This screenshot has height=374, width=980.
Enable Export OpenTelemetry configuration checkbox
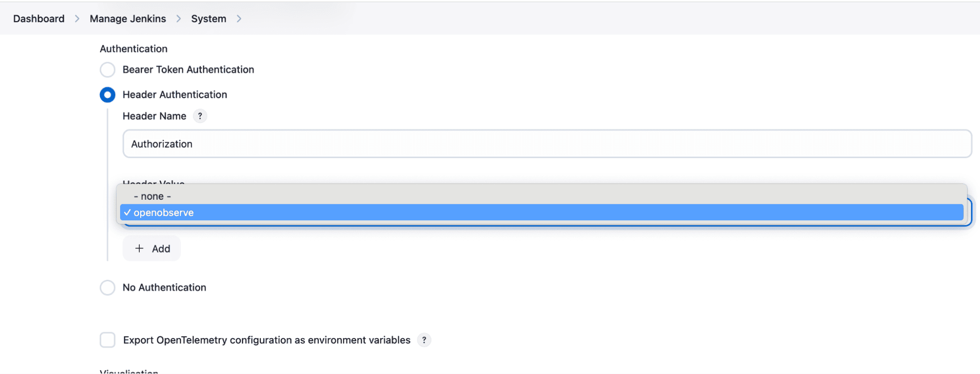pos(107,340)
